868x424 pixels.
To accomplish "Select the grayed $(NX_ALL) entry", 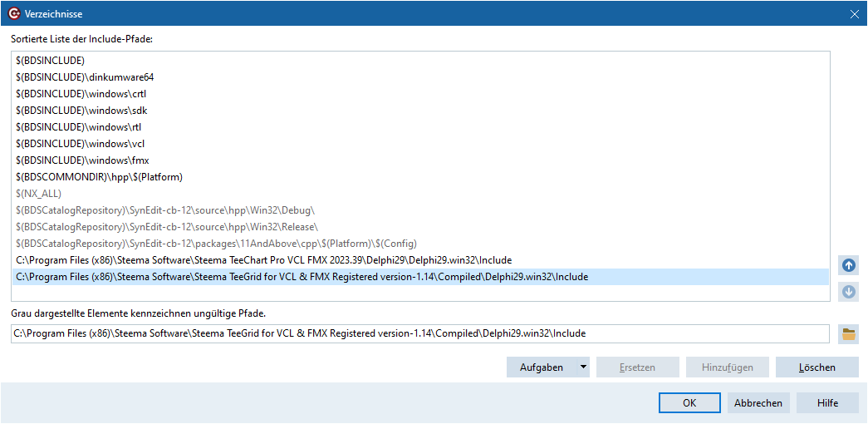I will (x=420, y=194).
